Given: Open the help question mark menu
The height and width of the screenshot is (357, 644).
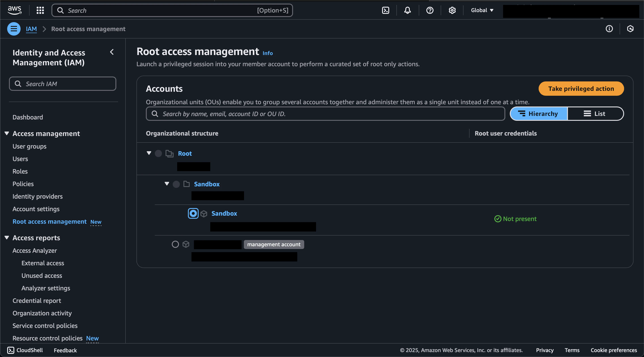Looking at the screenshot, I should (430, 10).
